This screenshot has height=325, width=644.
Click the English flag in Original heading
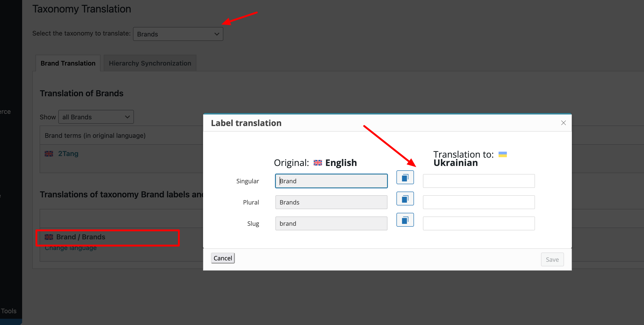point(318,163)
